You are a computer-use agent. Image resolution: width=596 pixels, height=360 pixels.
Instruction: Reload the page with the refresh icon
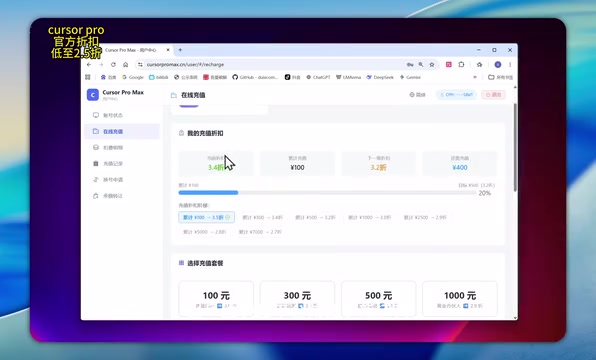tap(113, 65)
